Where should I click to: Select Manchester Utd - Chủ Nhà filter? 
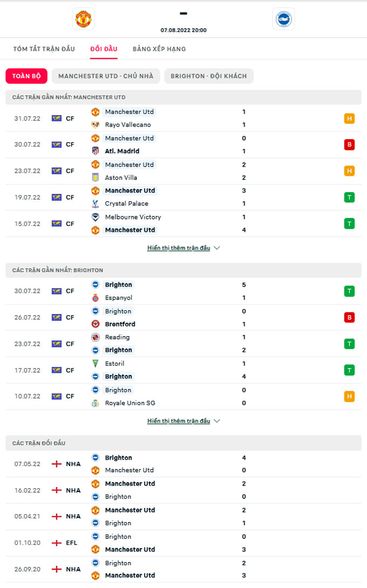pyautogui.click(x=106, y=76)
